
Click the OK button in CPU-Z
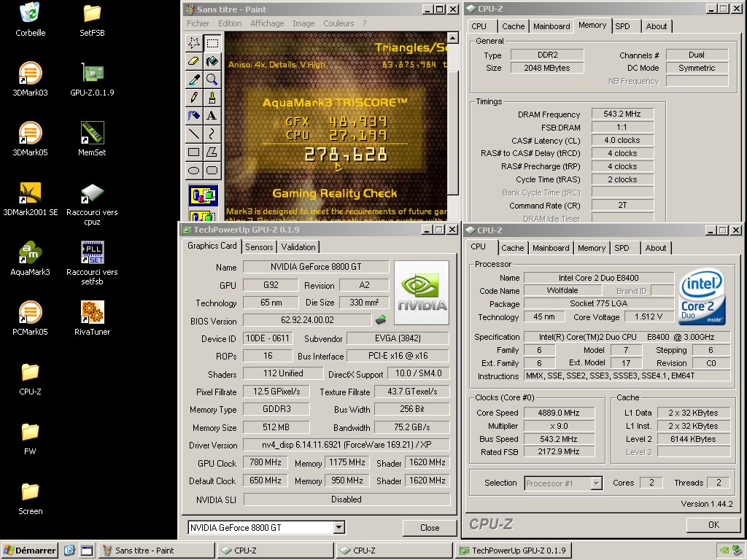[x=713, y=525]
